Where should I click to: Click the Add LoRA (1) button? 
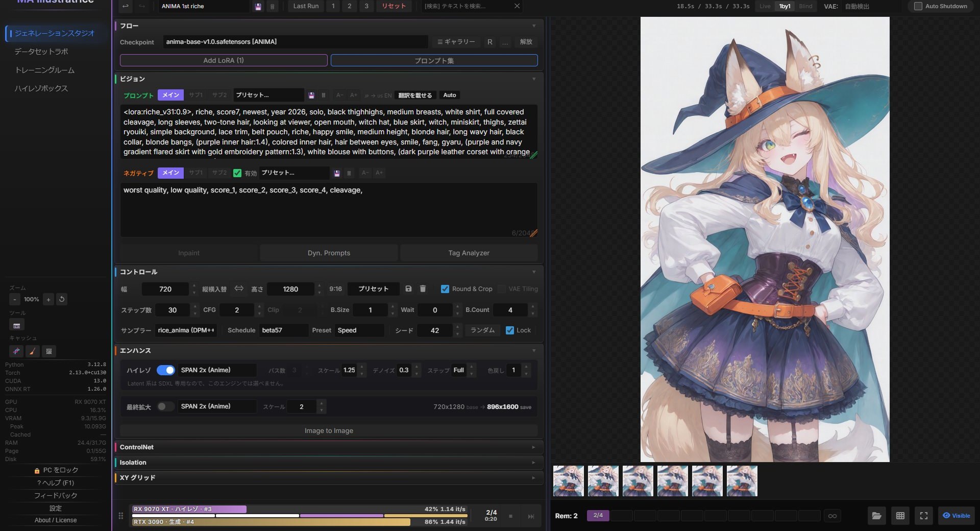pyautogui.click(x=224, y=60)
